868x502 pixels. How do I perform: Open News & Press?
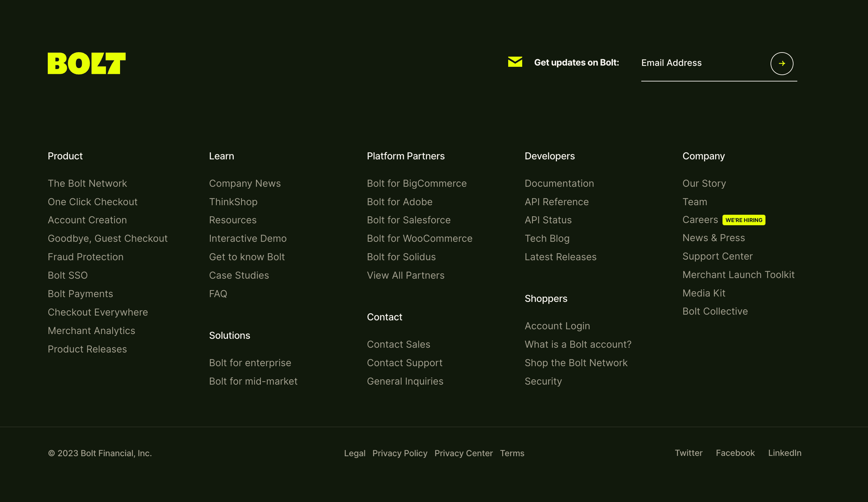coord(714,238)
